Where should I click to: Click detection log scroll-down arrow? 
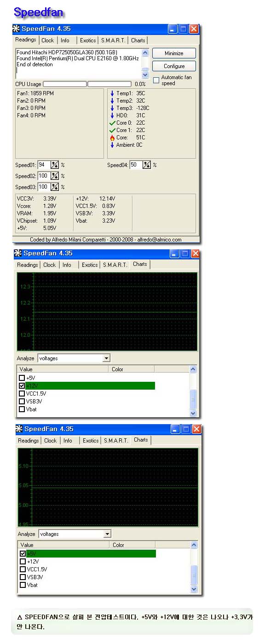[x=145, y=75]
